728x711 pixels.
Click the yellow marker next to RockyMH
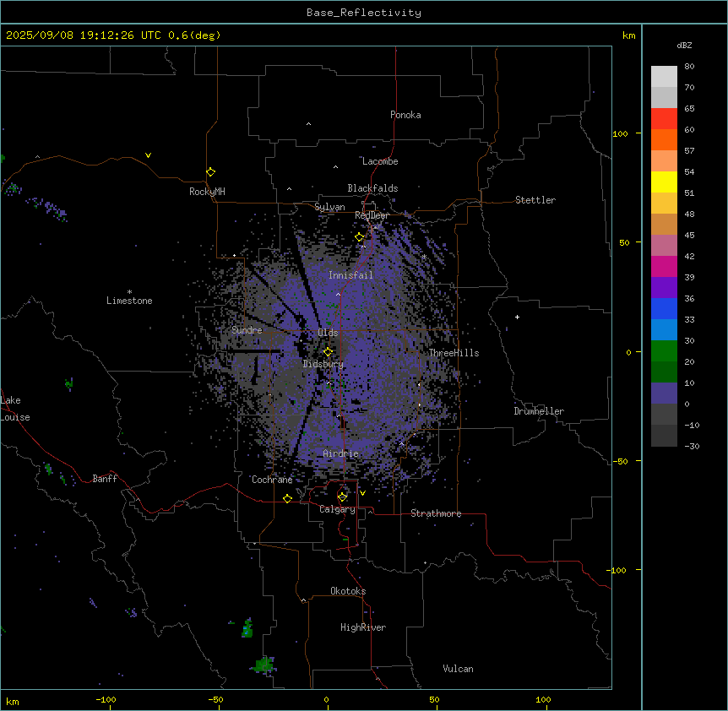(x=210, y=172)
